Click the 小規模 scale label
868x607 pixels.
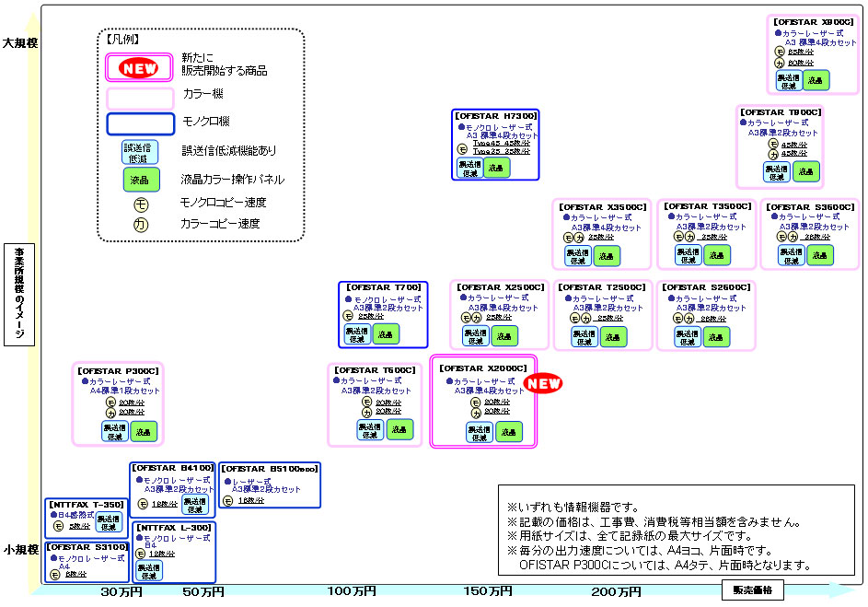[21, 549]
